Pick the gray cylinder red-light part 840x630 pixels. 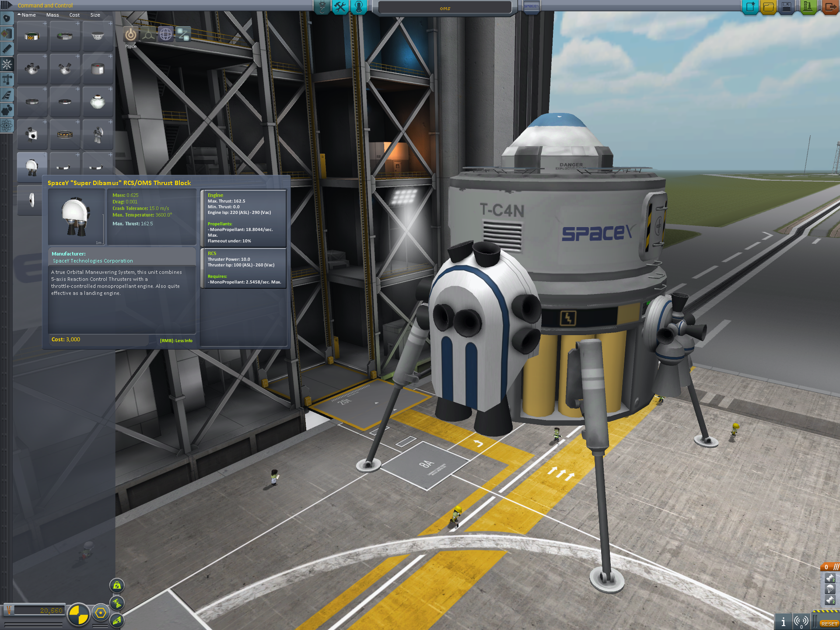98,69
